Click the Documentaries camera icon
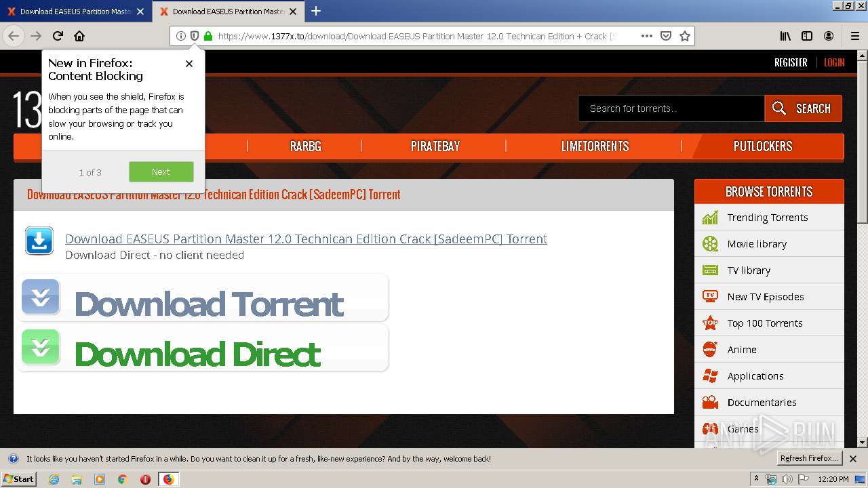The height and width of the screenshot is (488, 868). pos(710,402)
